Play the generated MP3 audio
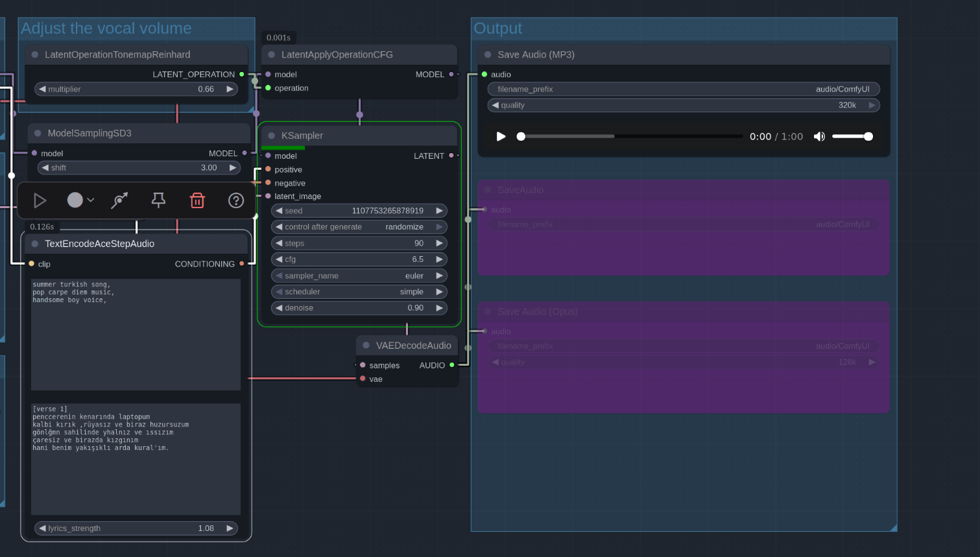This screenshot has width=980, height=557. [501, 137]
